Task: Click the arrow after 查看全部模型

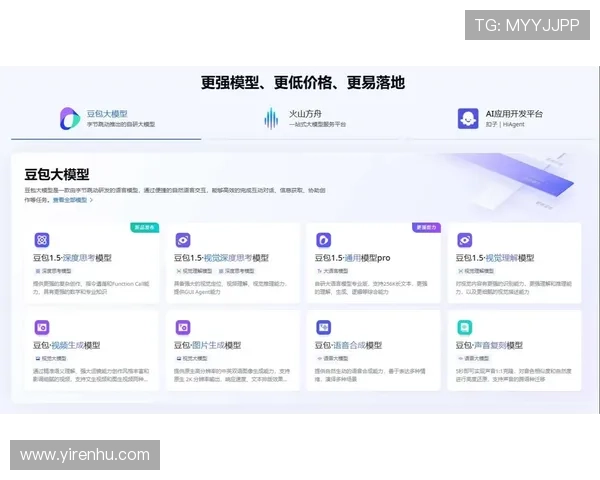Action: (x=91, y=200)
